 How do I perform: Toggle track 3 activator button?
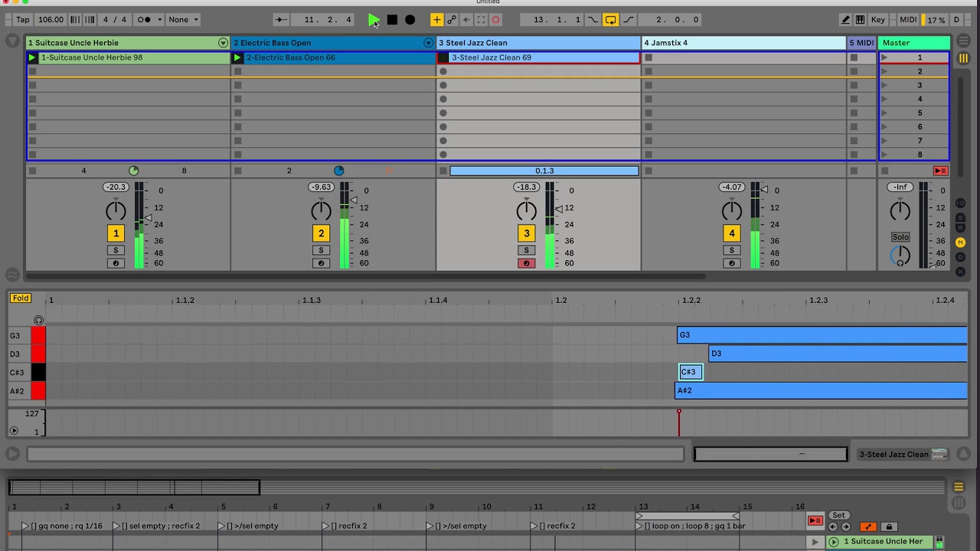click(x=526, y=233)
